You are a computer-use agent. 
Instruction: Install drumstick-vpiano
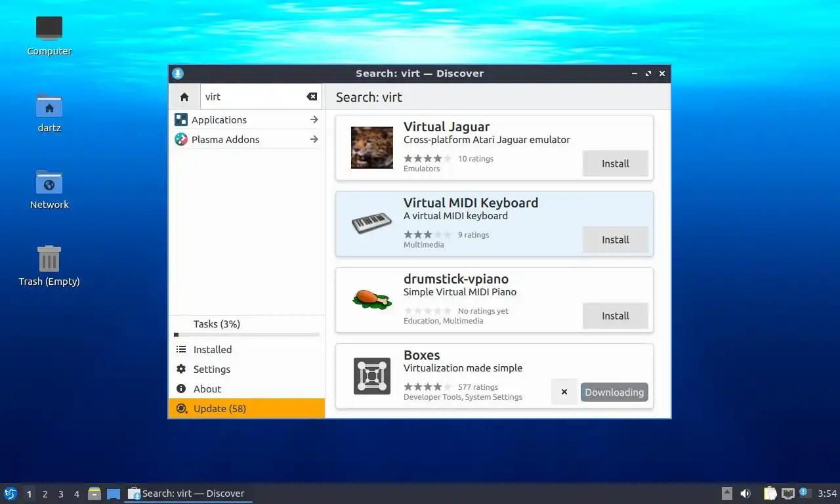[616, 316]
